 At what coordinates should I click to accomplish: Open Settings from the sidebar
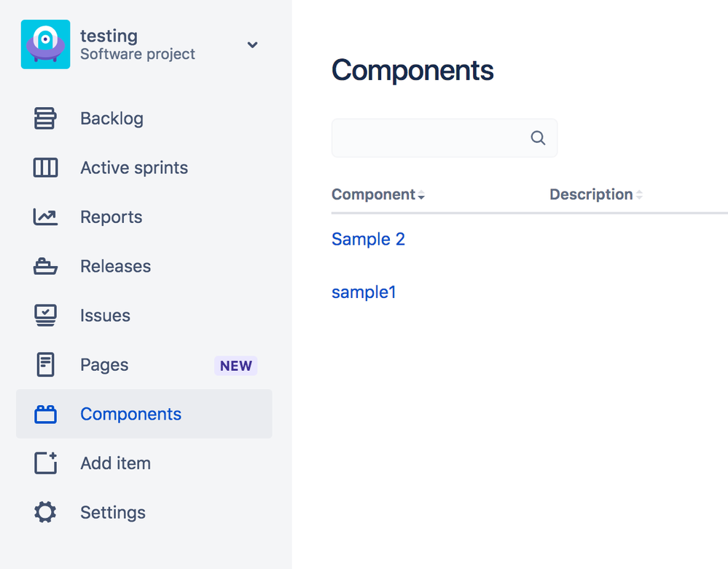[113, 512]
